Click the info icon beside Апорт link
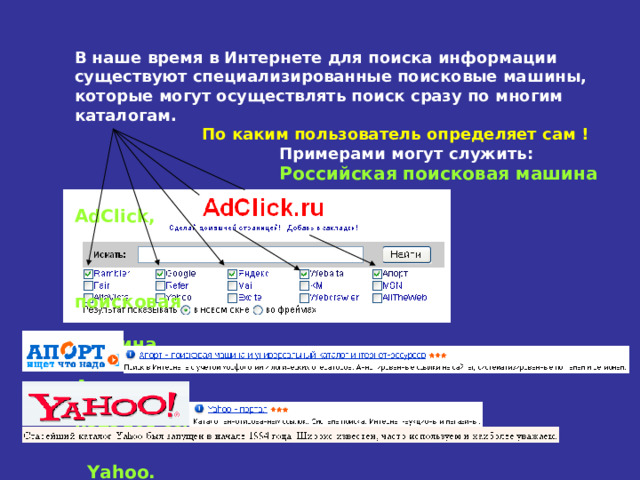640x480 pixels. pos(130,354)
